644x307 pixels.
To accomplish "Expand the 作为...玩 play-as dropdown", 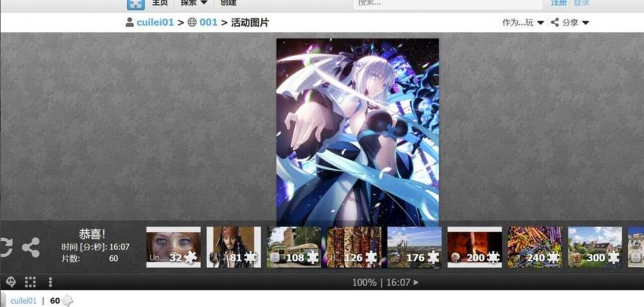I will pos(523,23).
